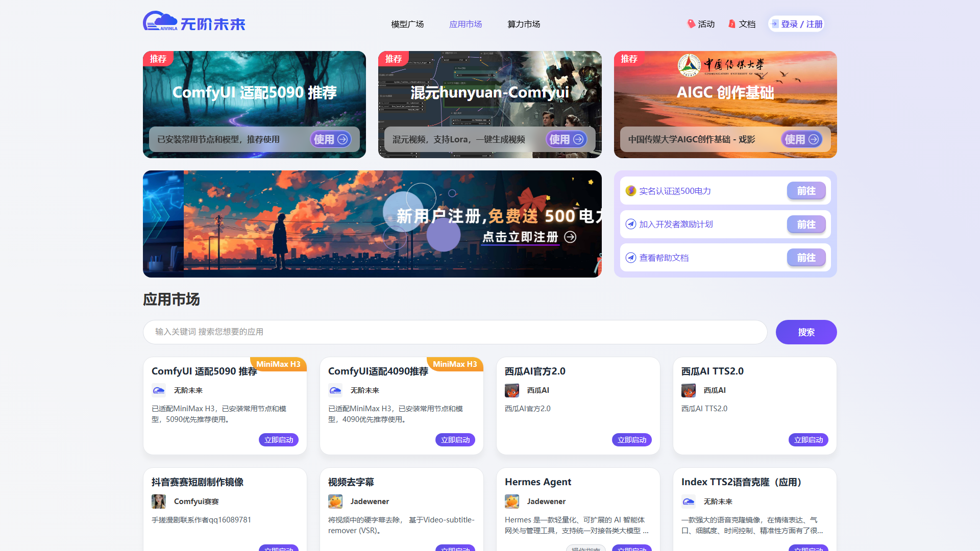Click 西瓜AI avatar on 西瓜AI TTS2.0 card

[689, 390]
